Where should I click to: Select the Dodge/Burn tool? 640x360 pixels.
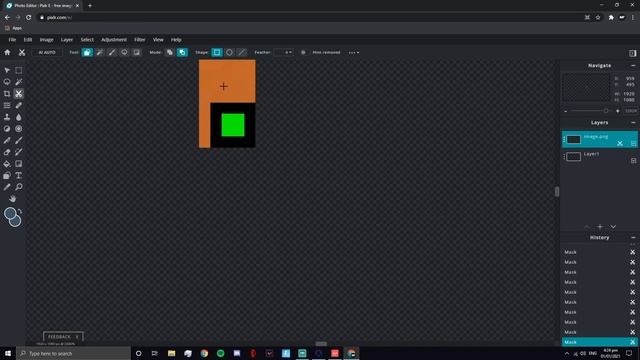[7, 129]
